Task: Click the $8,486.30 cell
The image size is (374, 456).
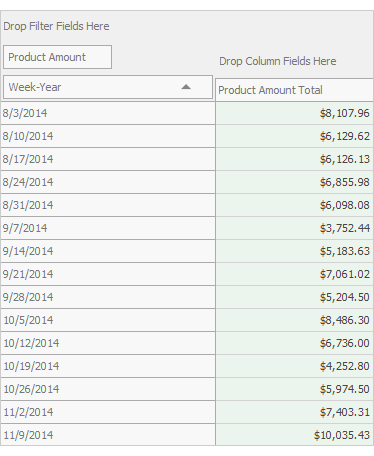Action: pyautogui.click(x=294, y=320)
